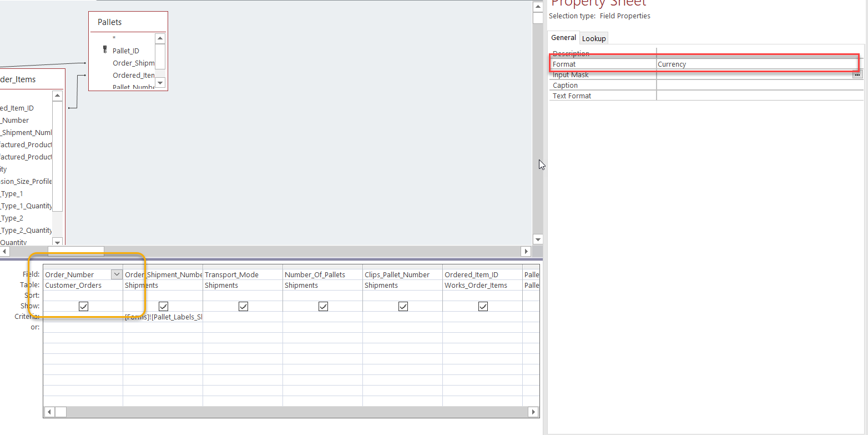Toggle Show checkbox for Clips_Pallet_Number

pyautogui.click(x=403, y=306)
